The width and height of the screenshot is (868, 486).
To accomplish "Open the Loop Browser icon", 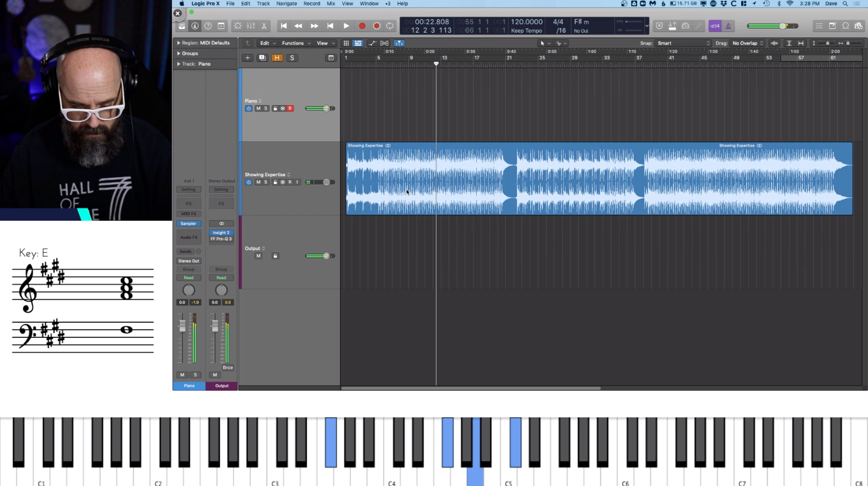I will (846, 26).
